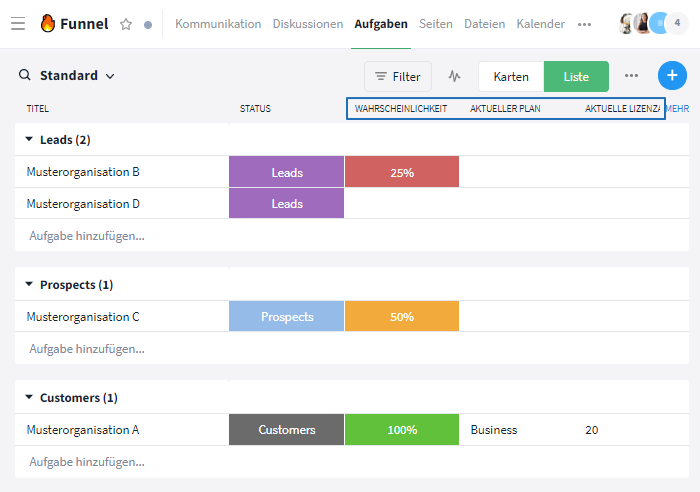Switch to the Kommunikation tab
This screenshot has height=492, width=700.
point(218,24)
